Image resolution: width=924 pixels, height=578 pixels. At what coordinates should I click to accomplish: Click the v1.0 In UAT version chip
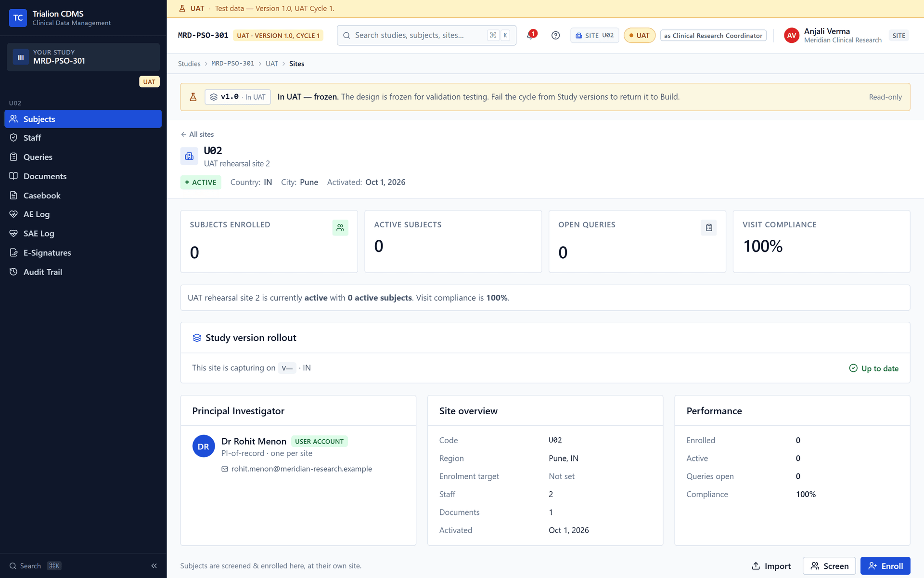coord(238,97)
